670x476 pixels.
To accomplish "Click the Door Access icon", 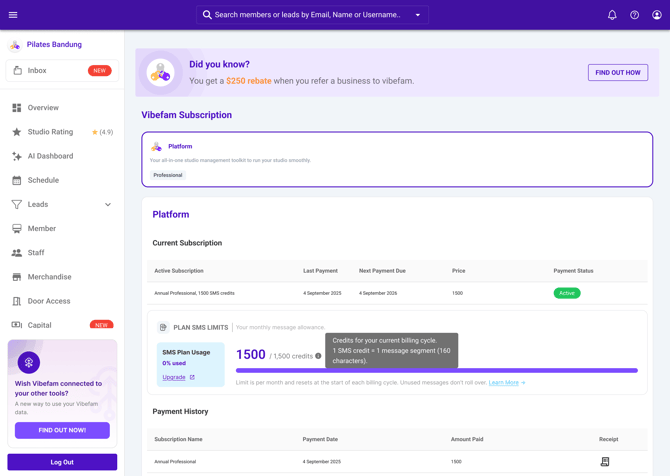I will click(17, 301).
